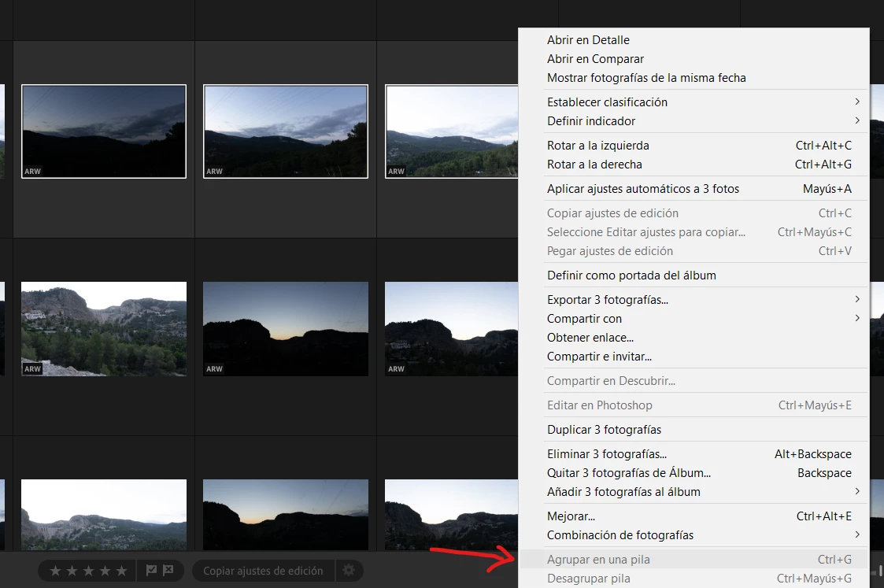Set a three-star rating in bottom toolbar
Image resolution: width=884 pixels, height=588 pixels.
pos(88,571)
